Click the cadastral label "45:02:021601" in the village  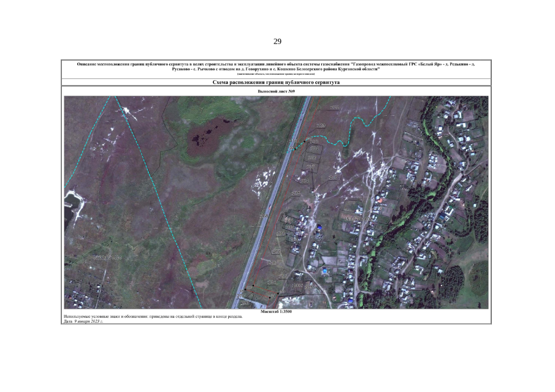tap(358, 219)
